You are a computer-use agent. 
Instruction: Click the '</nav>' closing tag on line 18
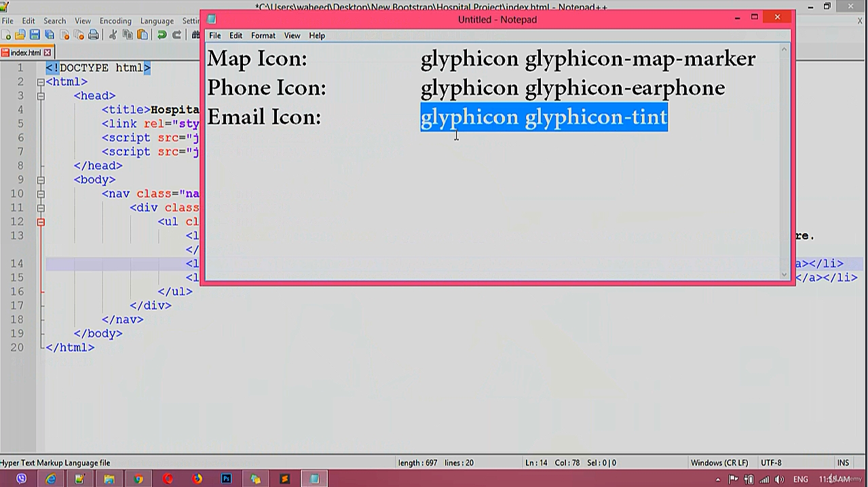[123, 319]
